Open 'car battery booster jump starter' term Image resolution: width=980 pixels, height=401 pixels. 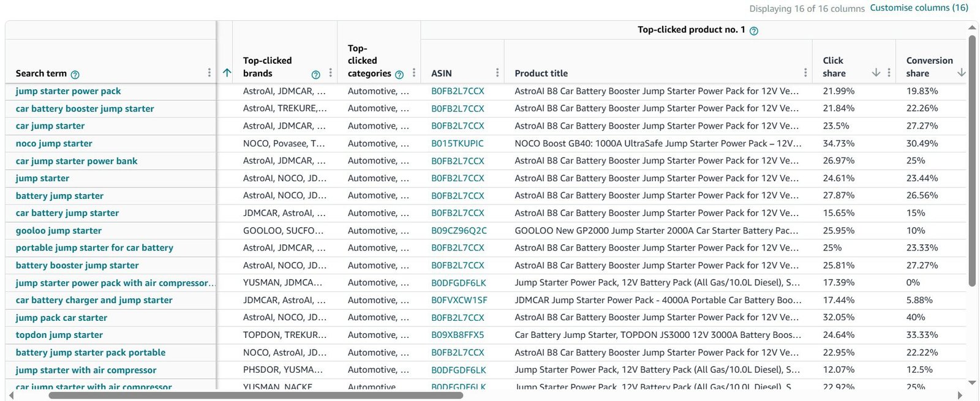click(85, 109)
